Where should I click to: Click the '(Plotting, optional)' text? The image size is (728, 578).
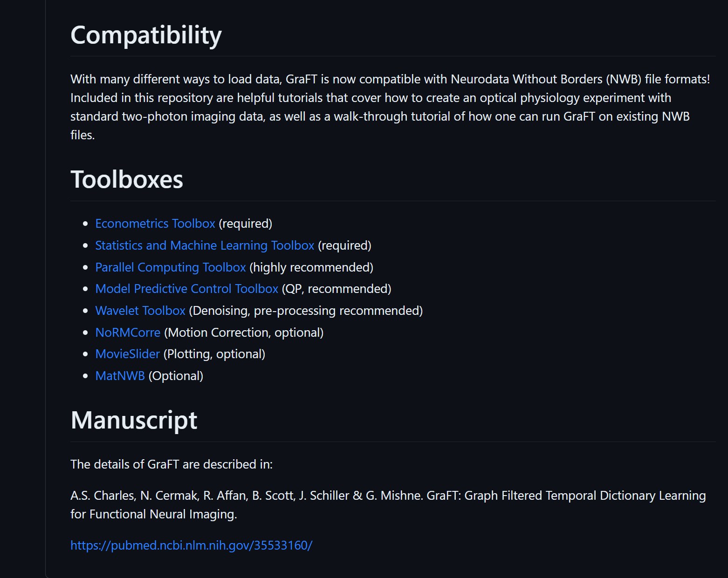[x=214, y=354]
